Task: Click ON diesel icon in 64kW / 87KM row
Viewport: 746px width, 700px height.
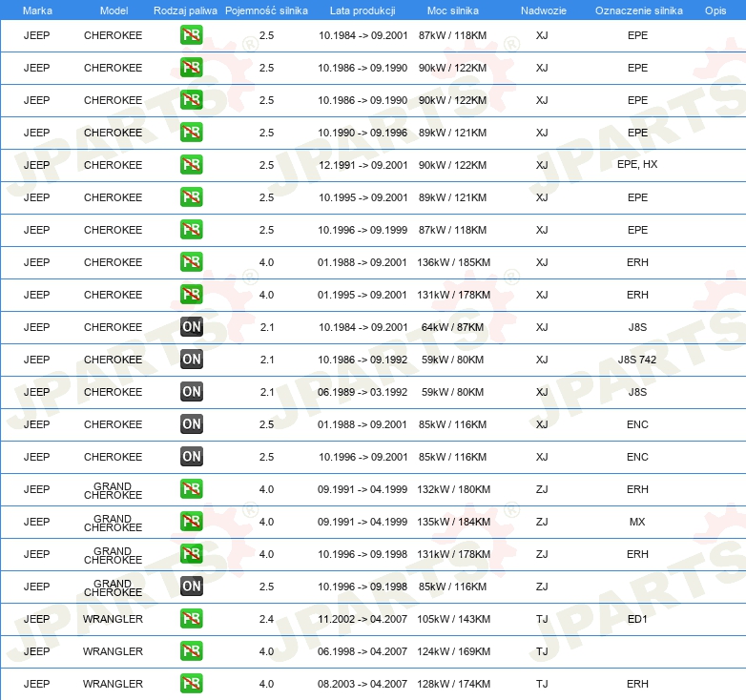Action: coord(191,327)
